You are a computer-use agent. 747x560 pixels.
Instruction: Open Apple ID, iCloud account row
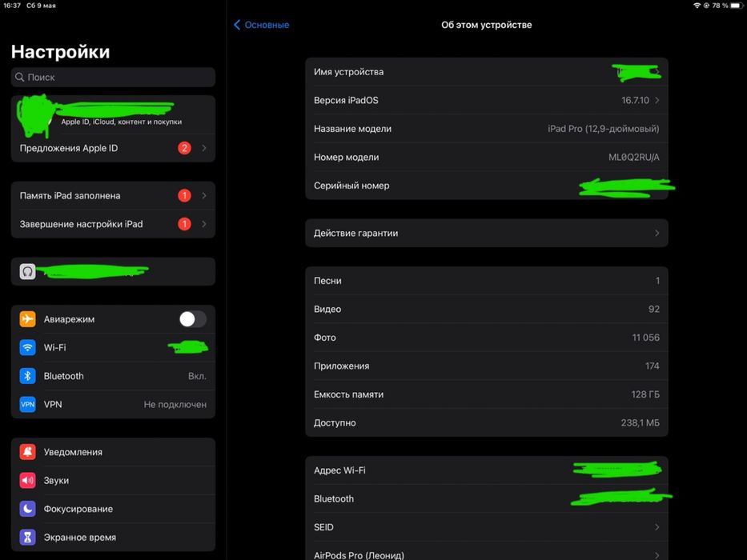click(x=113, y=114)
